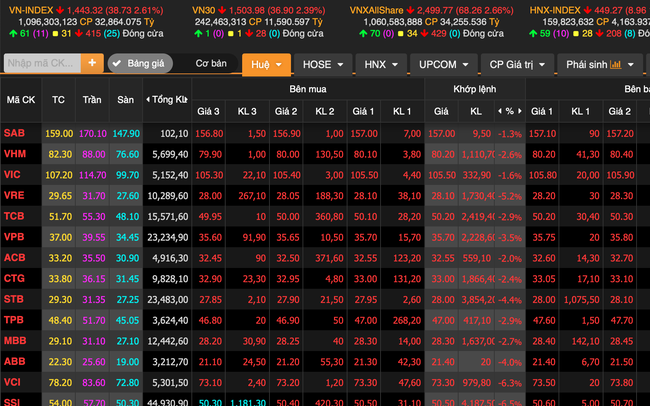Click the Khớp lệnh header
This screenshot has height=406, width=650.
[x=475, y=89]
